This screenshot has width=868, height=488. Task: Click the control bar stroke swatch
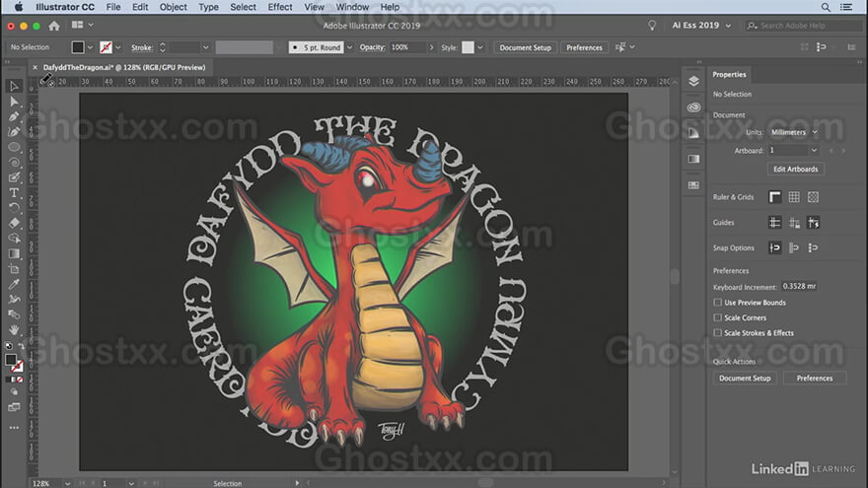click(x=106, y=47)
